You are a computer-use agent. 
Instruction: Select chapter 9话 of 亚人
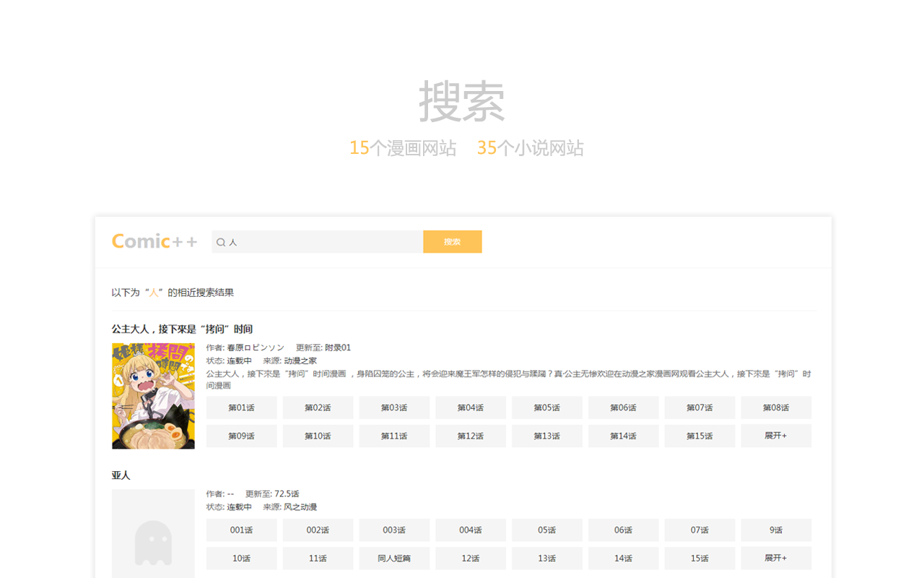775,530
